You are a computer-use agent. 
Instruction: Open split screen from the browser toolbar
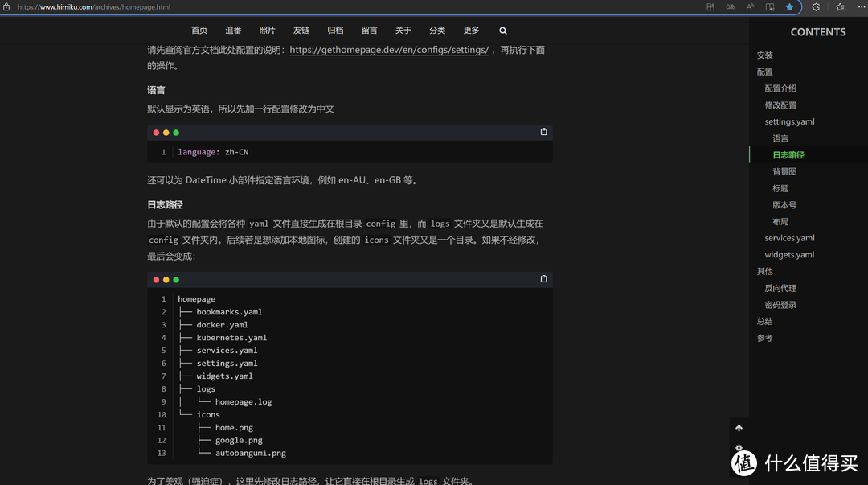(x=710, y=6)
